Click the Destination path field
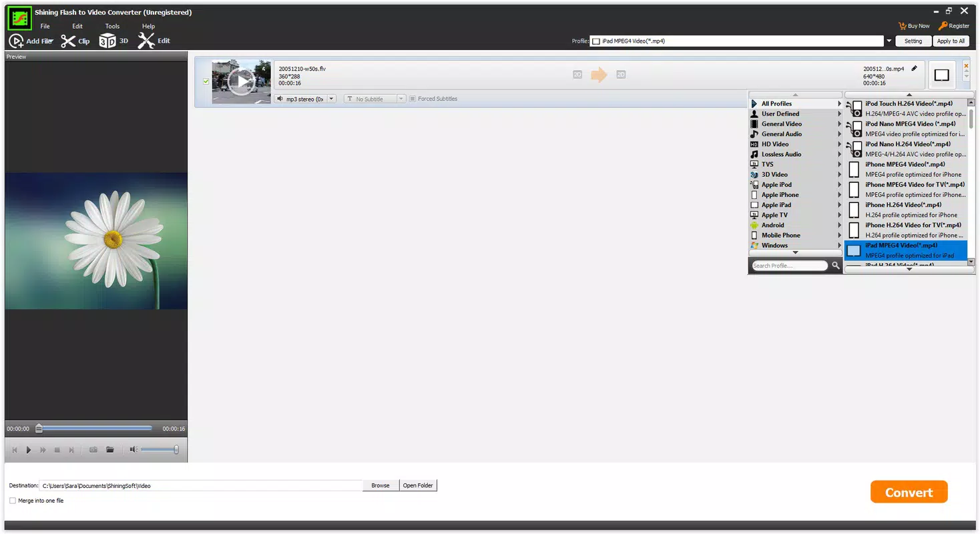This screenshot has height=534, width=980. 201,486
